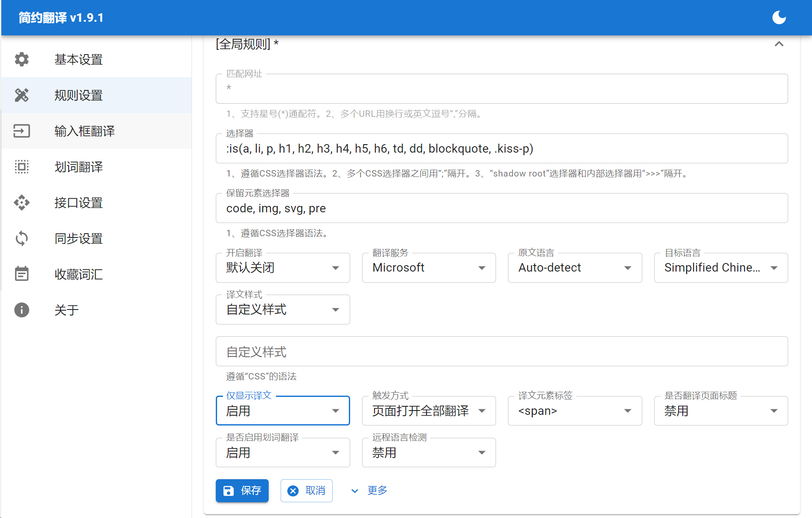This screenshot has height=518, width=812.
Task: Toggle dark mode with the moon icon
Action: [779, 17]
